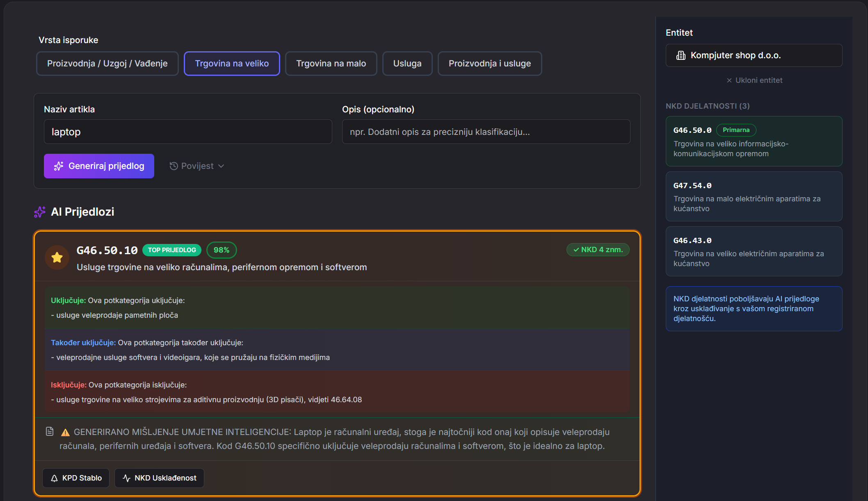Select Usluga delivery type option
868x501 pixels.
[x=407, y=64]
